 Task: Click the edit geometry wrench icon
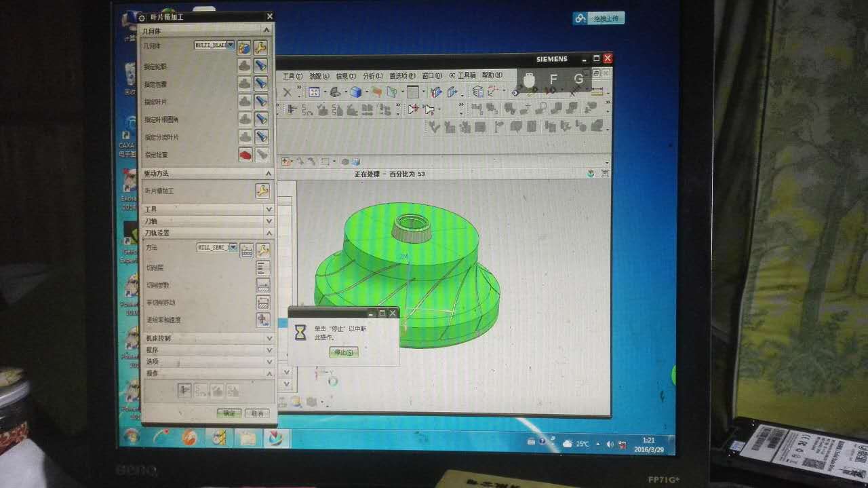click(261, 47)
